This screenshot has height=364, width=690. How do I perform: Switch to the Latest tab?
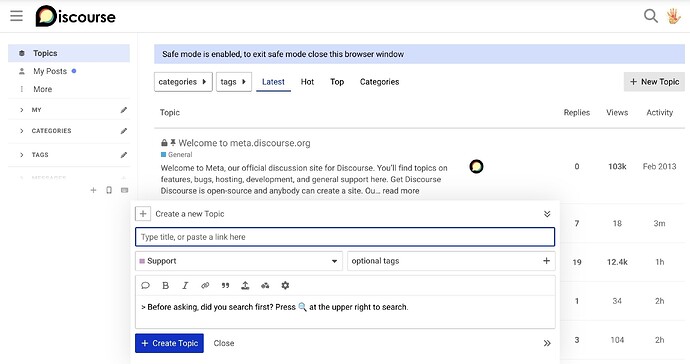coord(273,82)
